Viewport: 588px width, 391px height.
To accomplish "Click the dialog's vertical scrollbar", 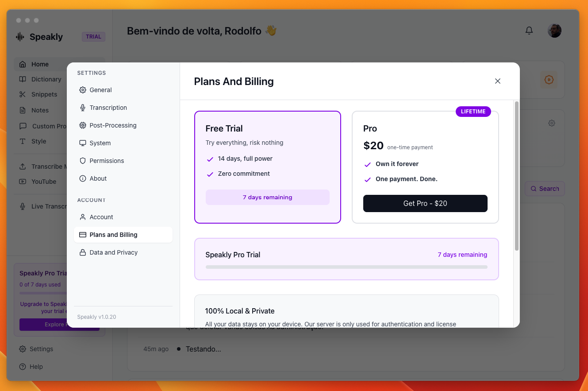I will (516, 177).
